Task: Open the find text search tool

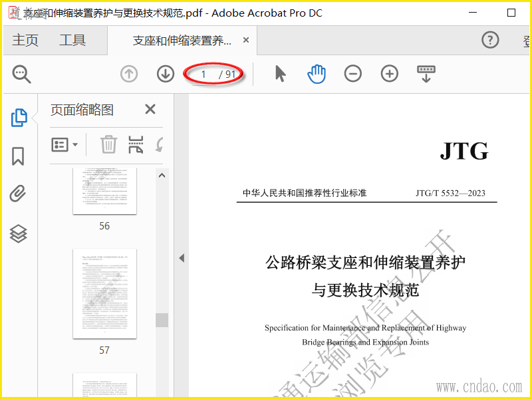Action: (x=22, y=74)
